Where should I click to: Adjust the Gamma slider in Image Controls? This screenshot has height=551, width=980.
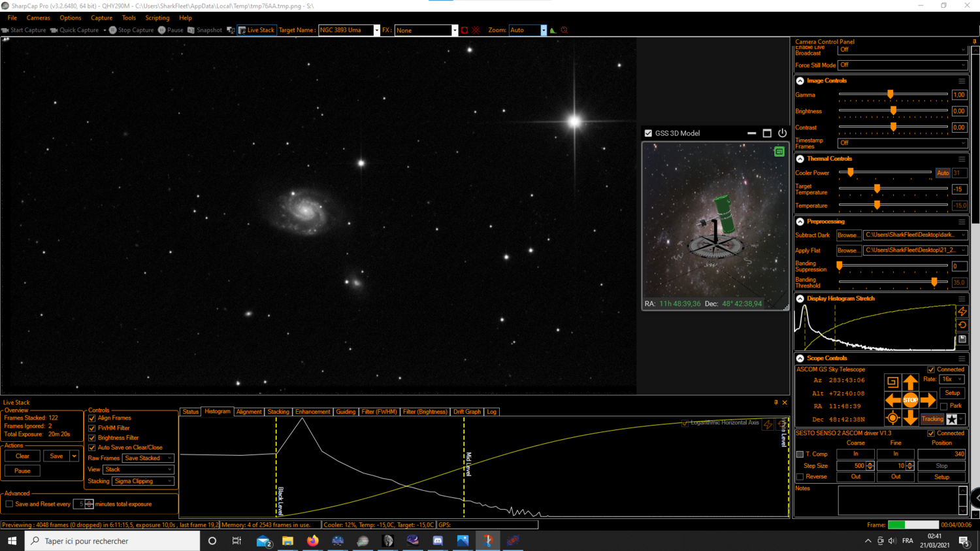[x=890, y=94]
